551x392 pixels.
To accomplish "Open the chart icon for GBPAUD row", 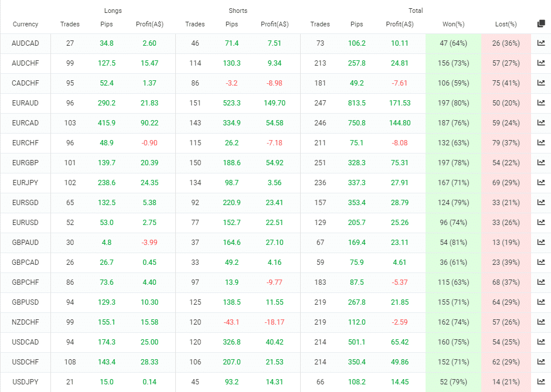I will pyautogui.click(x=541, y=243).
